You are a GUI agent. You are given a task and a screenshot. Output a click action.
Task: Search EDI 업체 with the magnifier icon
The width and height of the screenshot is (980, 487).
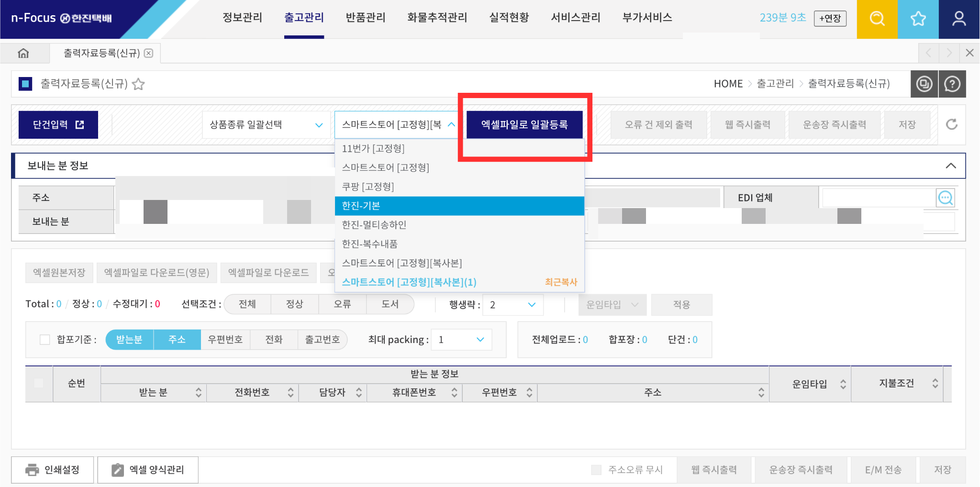point(946,198)
